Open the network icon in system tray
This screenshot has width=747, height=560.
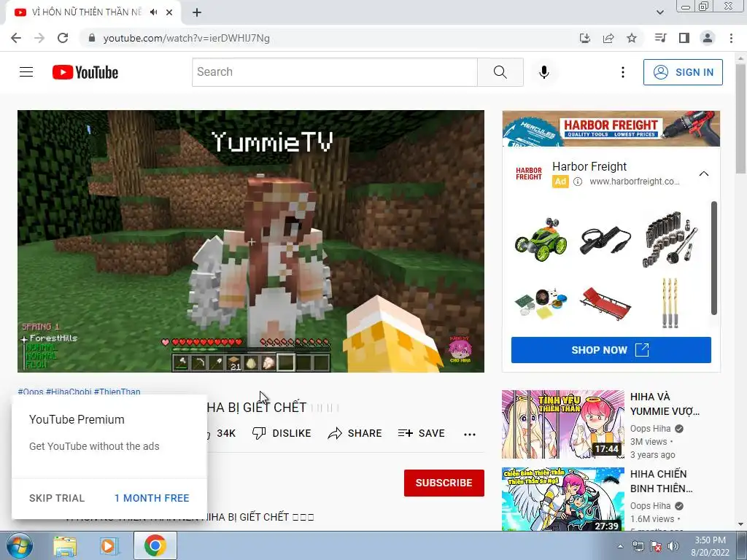(638, 546)
